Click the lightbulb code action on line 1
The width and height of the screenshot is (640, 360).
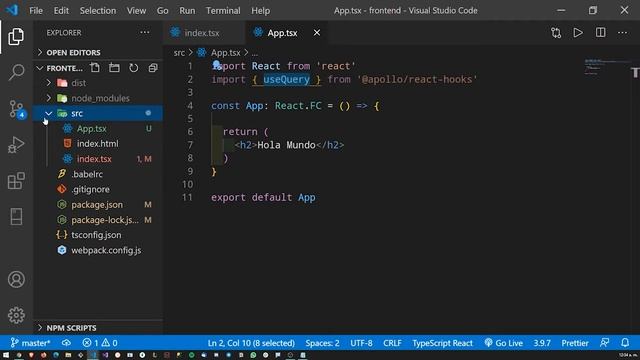click(216, 64)
